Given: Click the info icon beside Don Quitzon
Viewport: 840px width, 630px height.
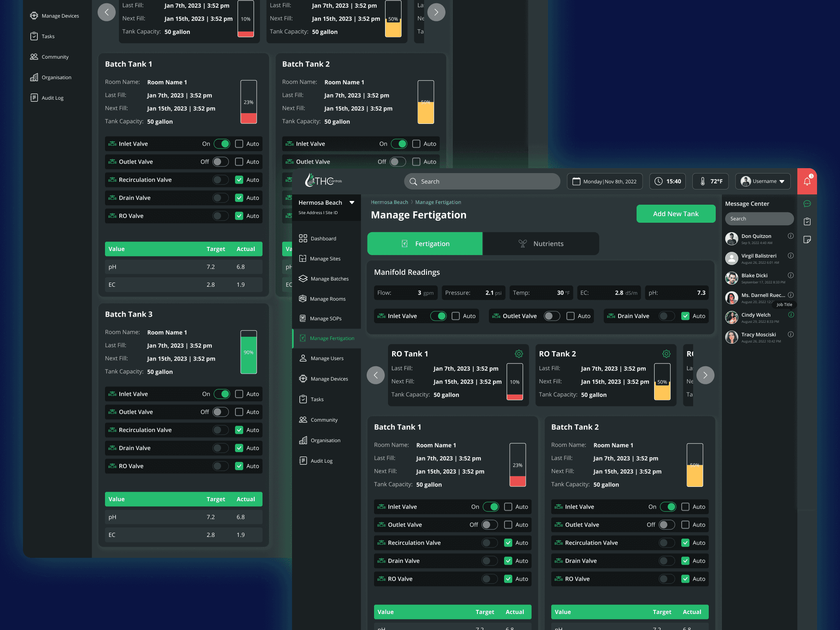Looking at the screenshot, I should click(x=791, y=236).
